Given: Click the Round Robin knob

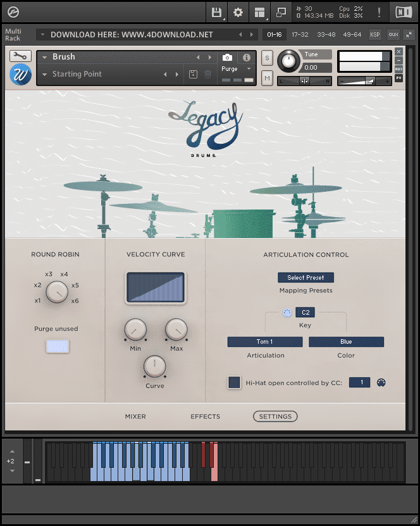Looking at the screenshot, I should tap(57, 292).
